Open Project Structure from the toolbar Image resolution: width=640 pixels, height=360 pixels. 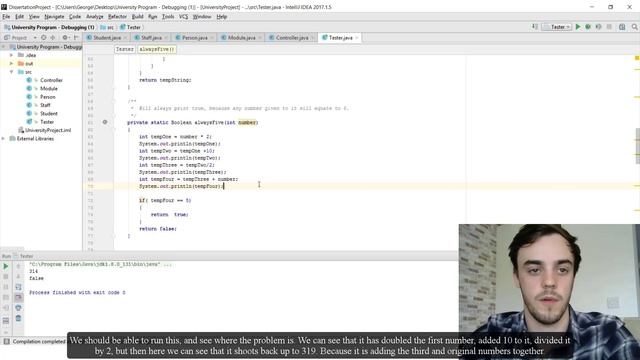pyautogui.click(x=622, y=27)
